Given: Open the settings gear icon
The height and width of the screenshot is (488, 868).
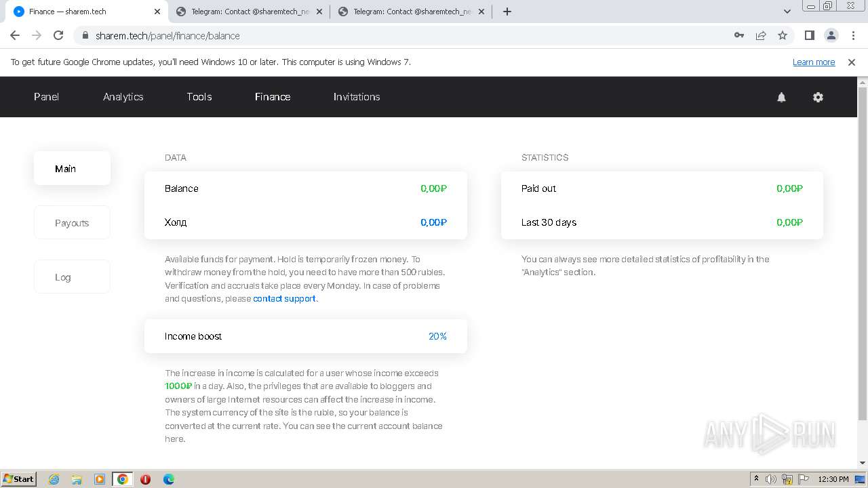Looking at the screenshot, I should [x=818, y=97].
